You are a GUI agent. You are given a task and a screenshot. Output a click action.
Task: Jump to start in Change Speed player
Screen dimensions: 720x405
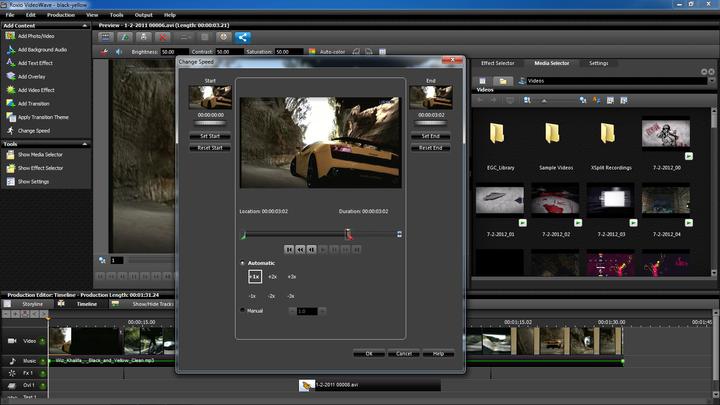(289, 249)
